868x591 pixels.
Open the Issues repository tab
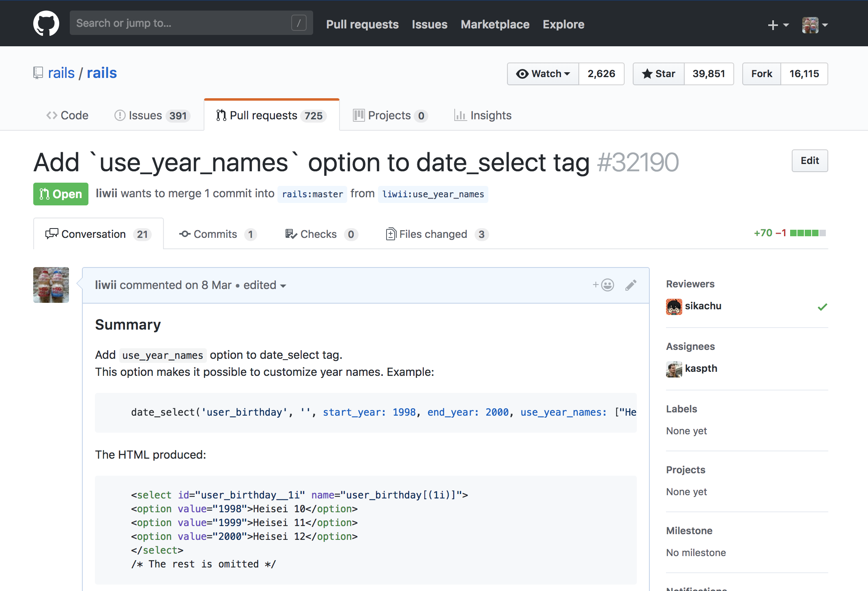[x=152, y=116]
